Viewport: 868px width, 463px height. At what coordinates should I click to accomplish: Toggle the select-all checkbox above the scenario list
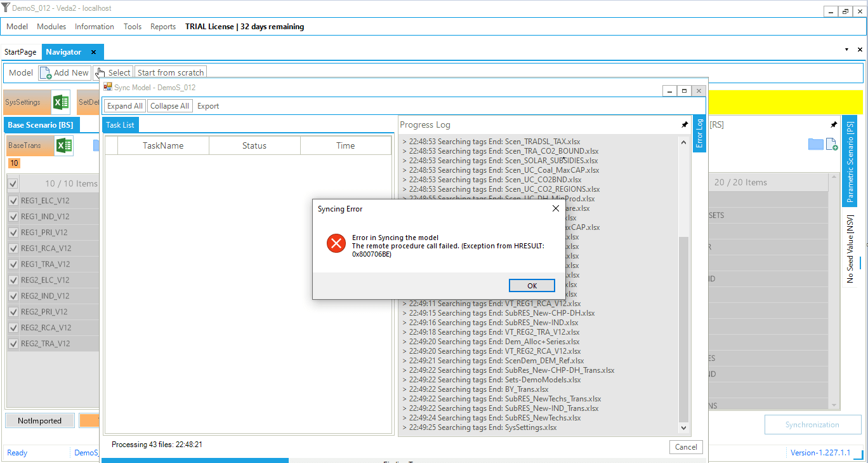click(x=13, y=183)
